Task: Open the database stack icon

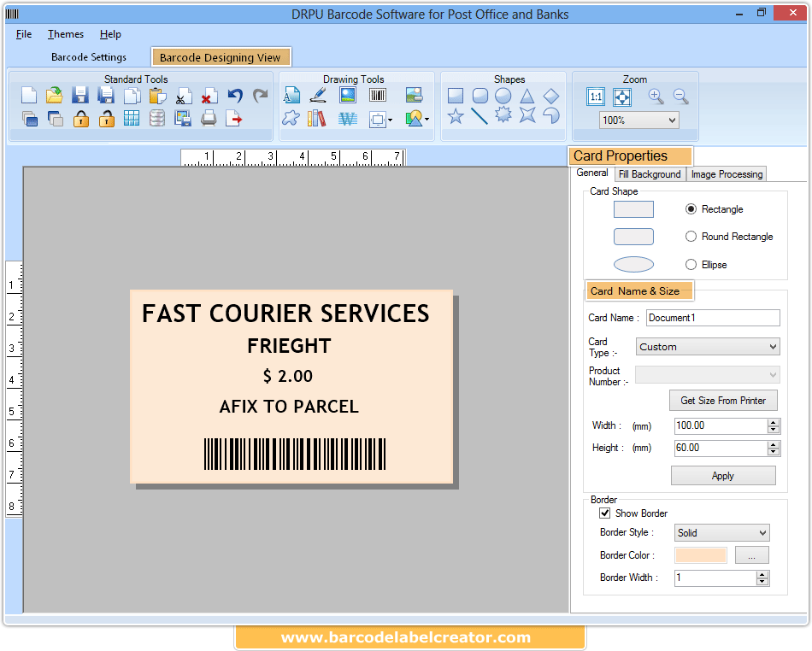Action: coord(157,119)
